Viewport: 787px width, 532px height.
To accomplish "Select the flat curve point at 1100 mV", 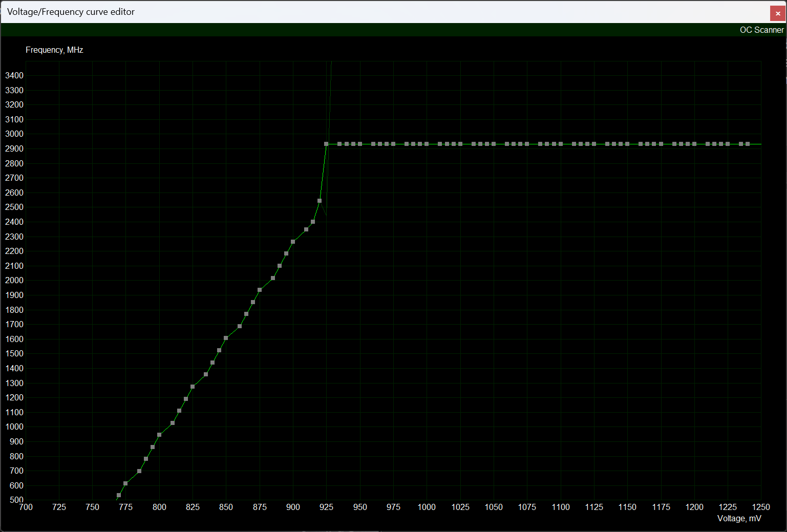I will [561, 144].
